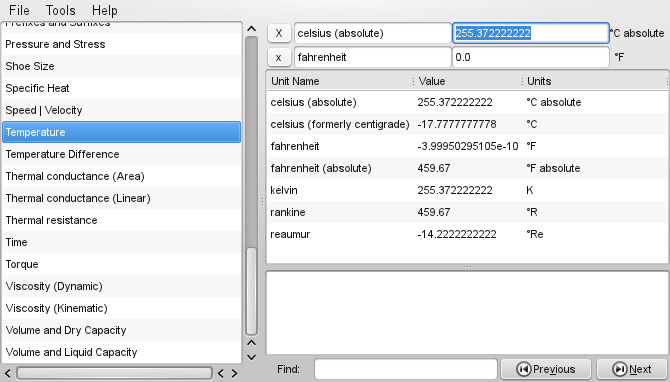Sort by Units column header
Screen dimensions: 670x382
(x=595, y=81)
